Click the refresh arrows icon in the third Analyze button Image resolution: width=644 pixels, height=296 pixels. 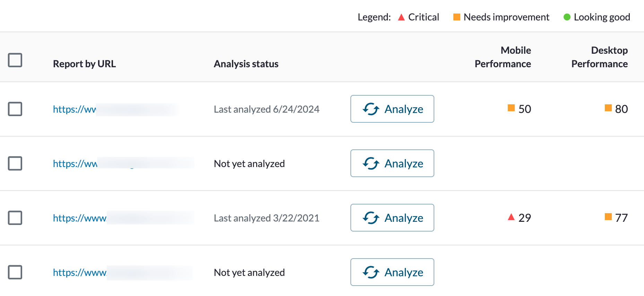(x=371, y=218)
